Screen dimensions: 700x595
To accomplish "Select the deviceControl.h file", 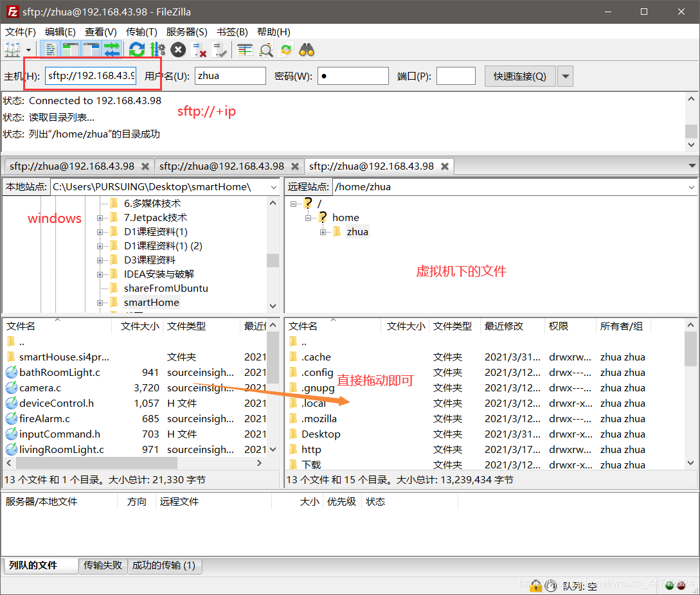I will 57,403.
